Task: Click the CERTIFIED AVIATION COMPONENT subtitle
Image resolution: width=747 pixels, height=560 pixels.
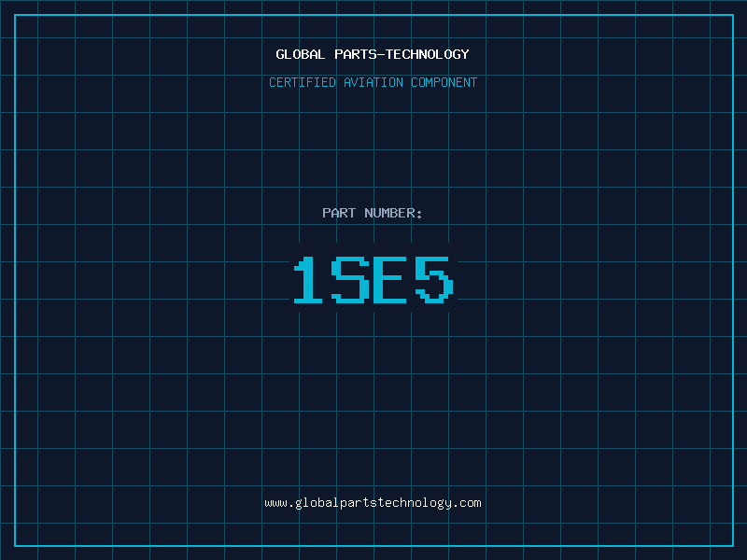Action: [x=373, y=82]
